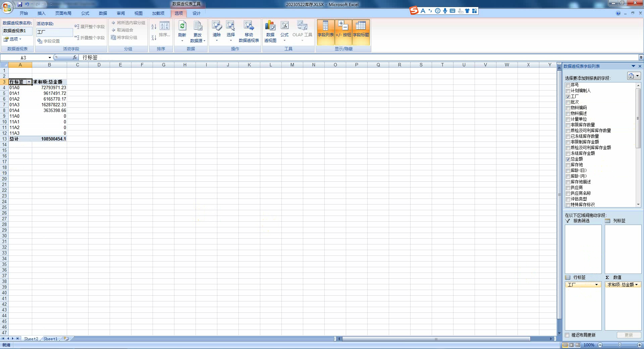The image size is (644, 349).
Task: Enable 推迟布局更新 checkbox
Action: click(567, 335)
